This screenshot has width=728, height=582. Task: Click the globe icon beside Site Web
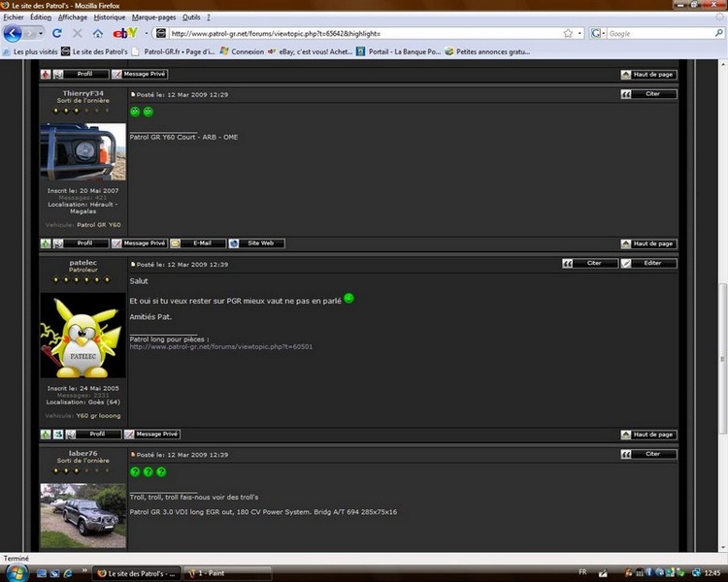[x=234, y=243]
